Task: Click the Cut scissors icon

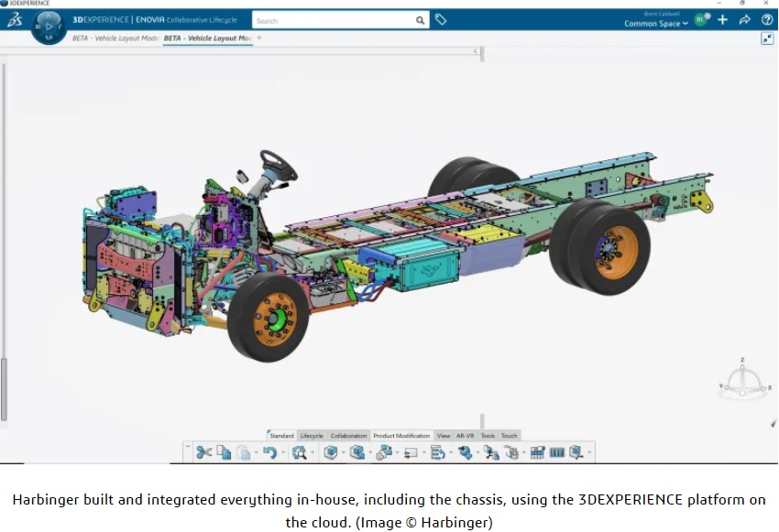Action: tap(203, 452)
